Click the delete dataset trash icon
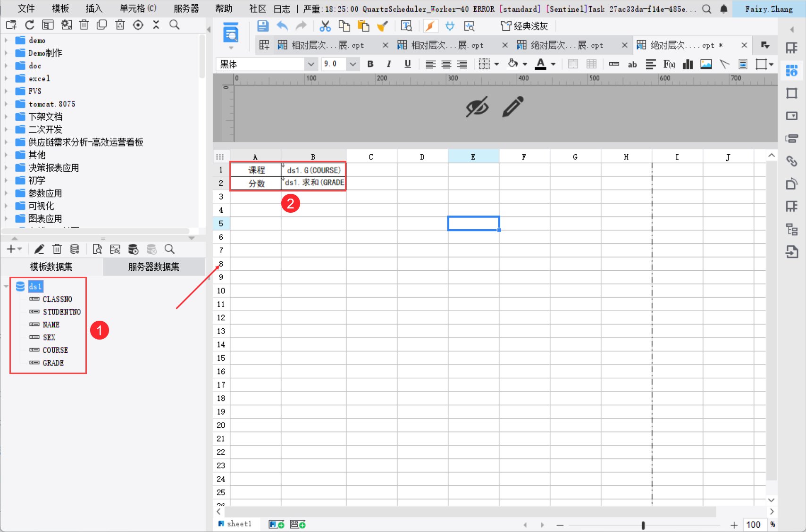Image resolution: width=806 pixels, height=532 pixels. 57,249
